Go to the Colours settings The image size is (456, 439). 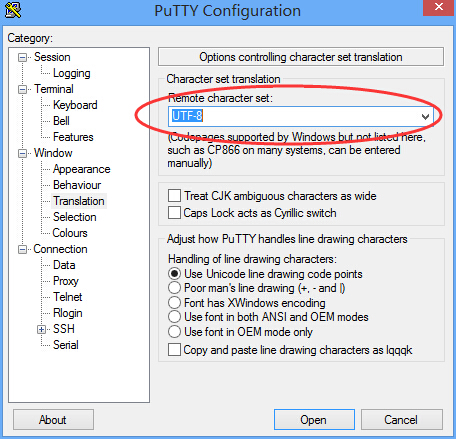point(70,233)
